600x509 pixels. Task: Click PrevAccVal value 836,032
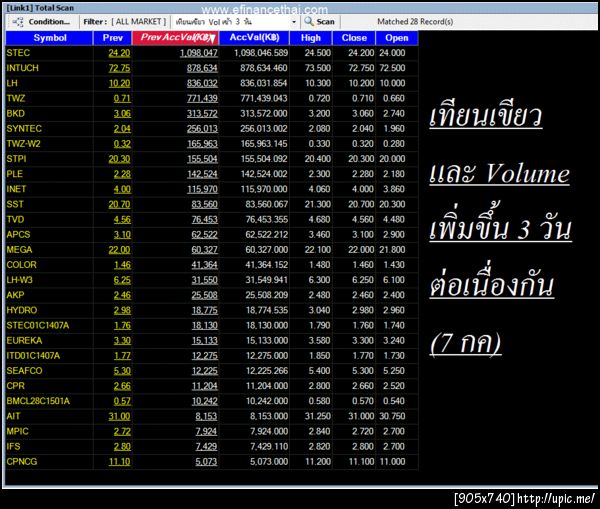(202, 83)
